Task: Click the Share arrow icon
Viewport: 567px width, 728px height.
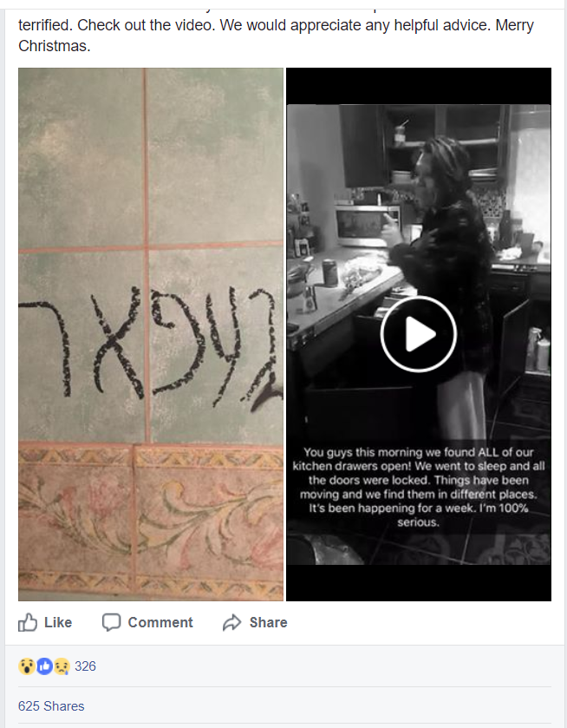Action: [232, 622]
